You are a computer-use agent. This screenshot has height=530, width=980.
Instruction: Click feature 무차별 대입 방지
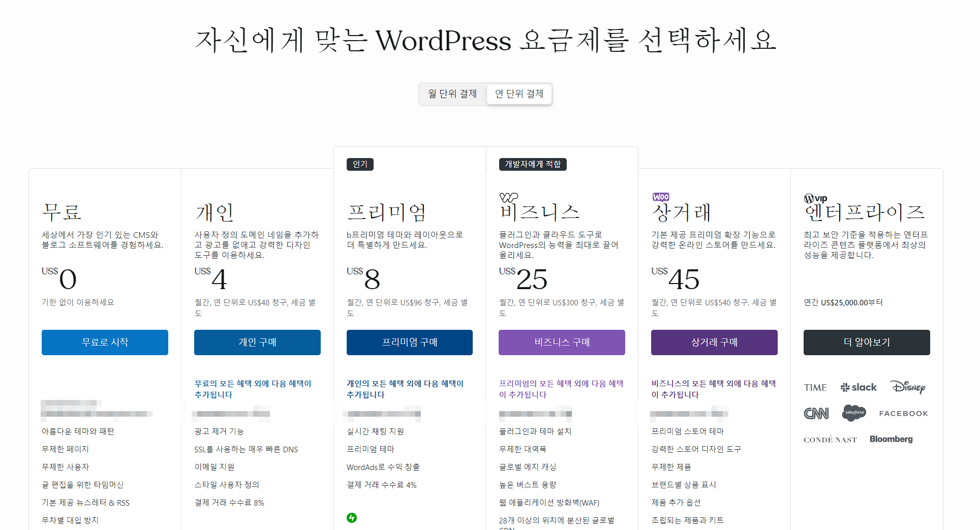point(70,520)
